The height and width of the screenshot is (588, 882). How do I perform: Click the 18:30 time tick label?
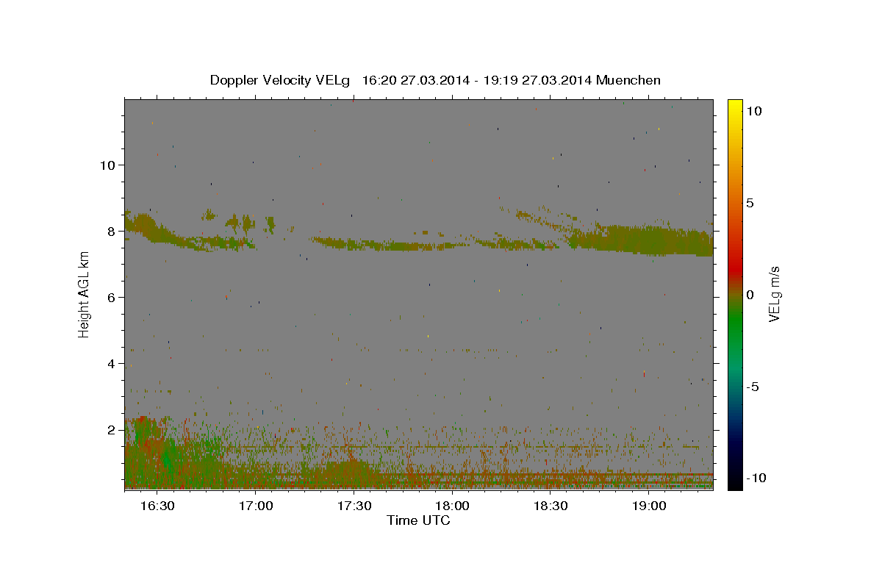(551, 506)
